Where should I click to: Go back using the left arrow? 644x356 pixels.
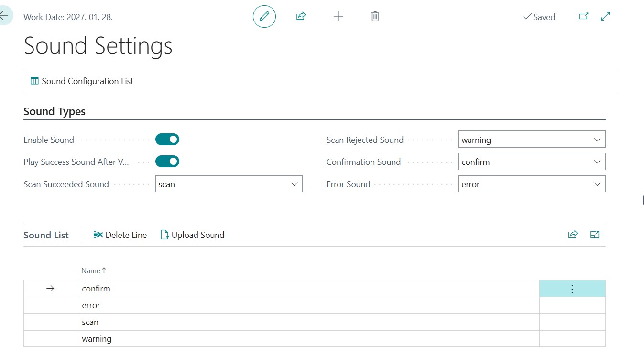pos(4,15)
